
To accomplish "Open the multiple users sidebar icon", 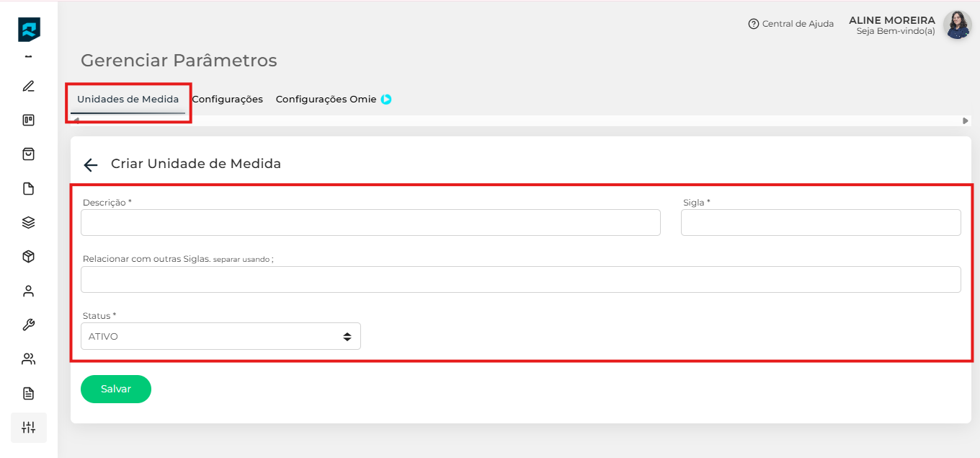I will coord(28,359).
